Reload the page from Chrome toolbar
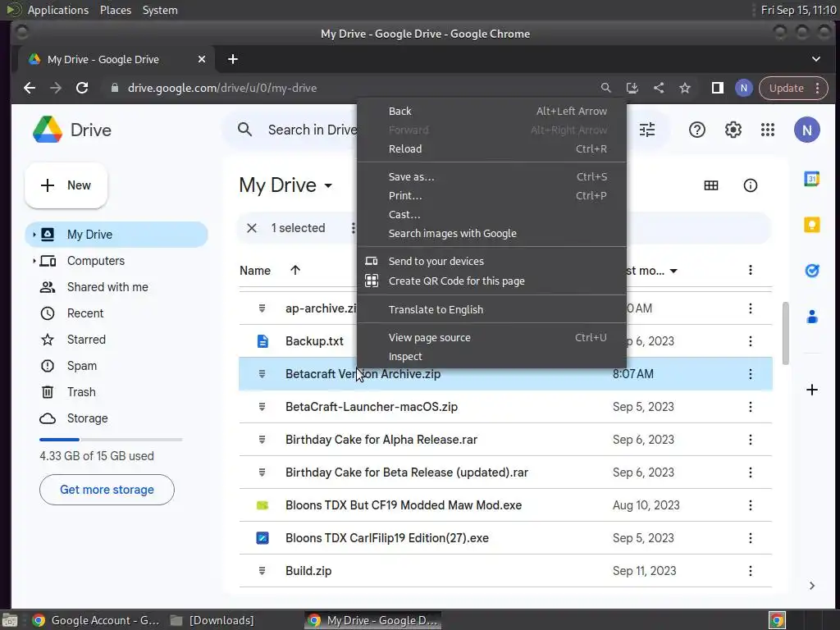Screen dimensions: 840x630 [82, 88]
